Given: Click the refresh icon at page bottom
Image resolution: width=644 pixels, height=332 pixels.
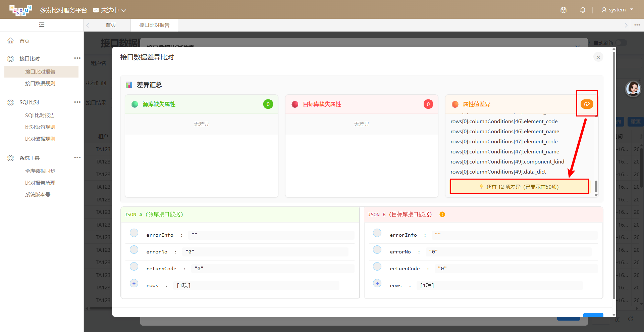Looking at the screenshot, I should tap(631, 319).
